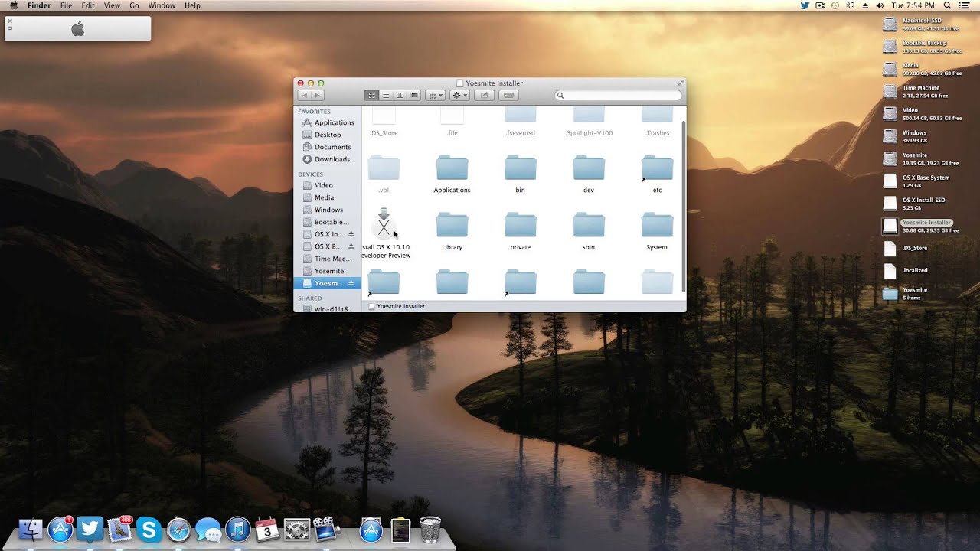980x551 pixels.
Task: Click .DS_Store label in Finder window
Action: pyautogui.click(x=384, y=133)
